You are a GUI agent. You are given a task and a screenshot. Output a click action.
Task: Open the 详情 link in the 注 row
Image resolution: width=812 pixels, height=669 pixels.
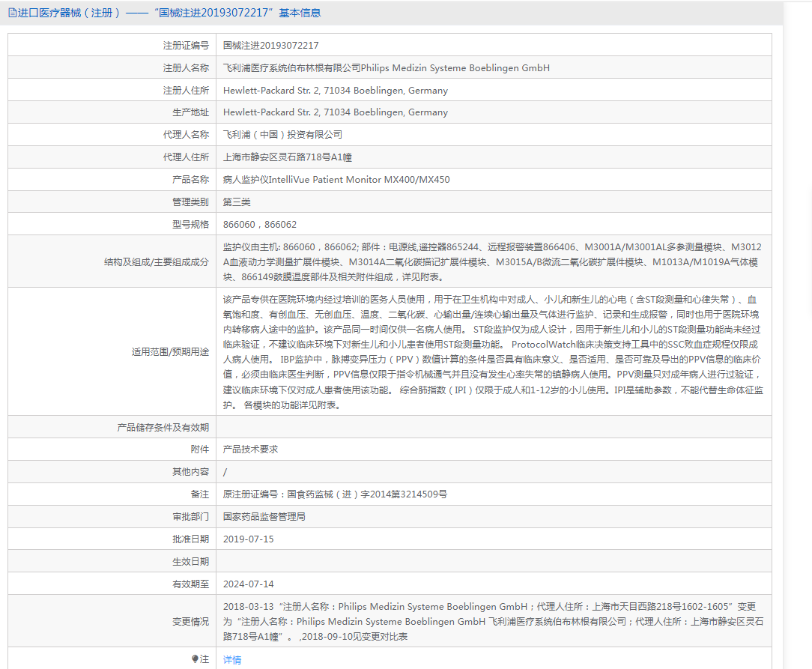point(232,659)
